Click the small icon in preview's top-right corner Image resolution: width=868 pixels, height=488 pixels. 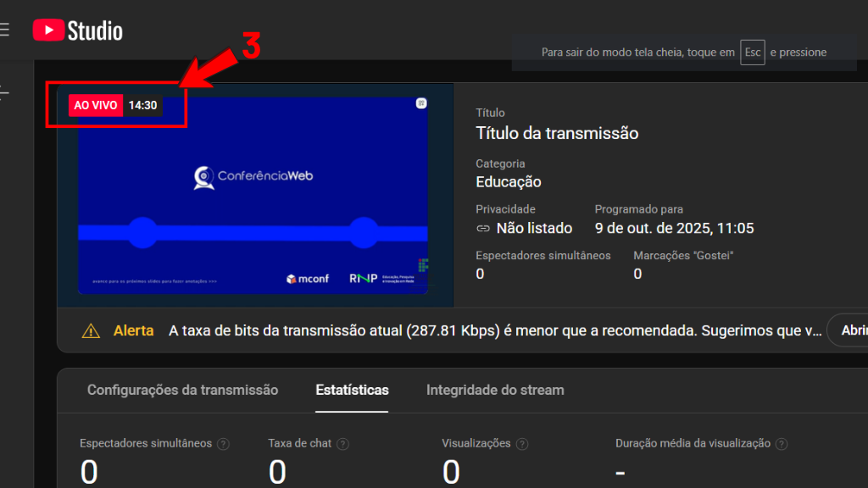[x=420, y=103]
